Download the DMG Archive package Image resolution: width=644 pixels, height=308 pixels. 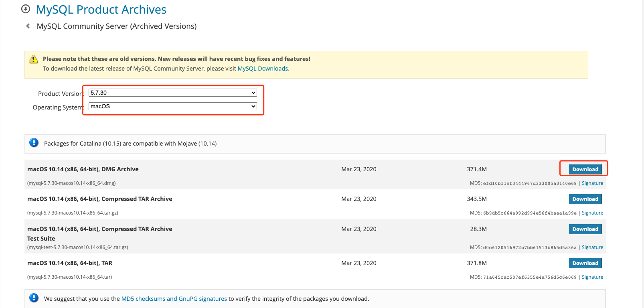[x=585, y=169]
